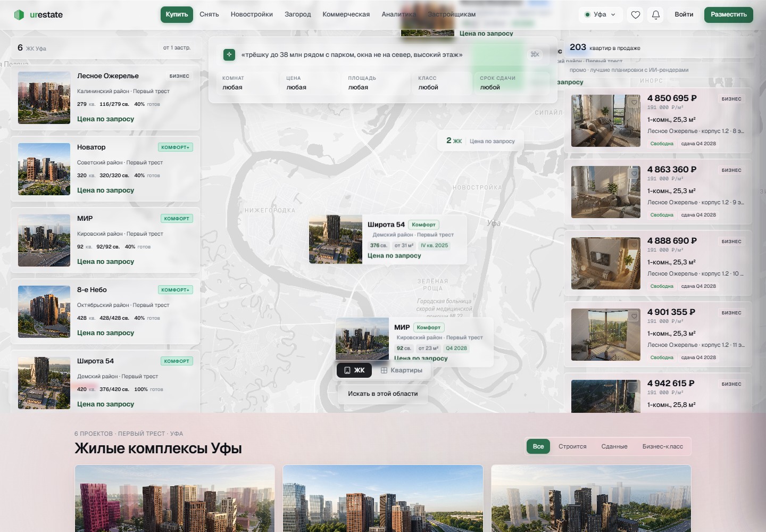The height and width of the screenshot is (532, 766).
Task: Open the Комнат filter dropdown
Action: [x=246, y=83]
